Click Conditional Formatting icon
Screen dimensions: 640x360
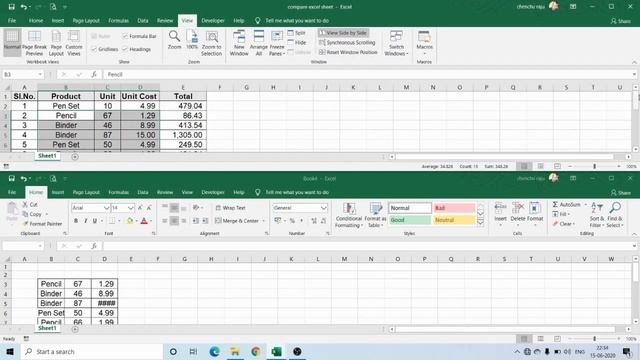point(349,208)
